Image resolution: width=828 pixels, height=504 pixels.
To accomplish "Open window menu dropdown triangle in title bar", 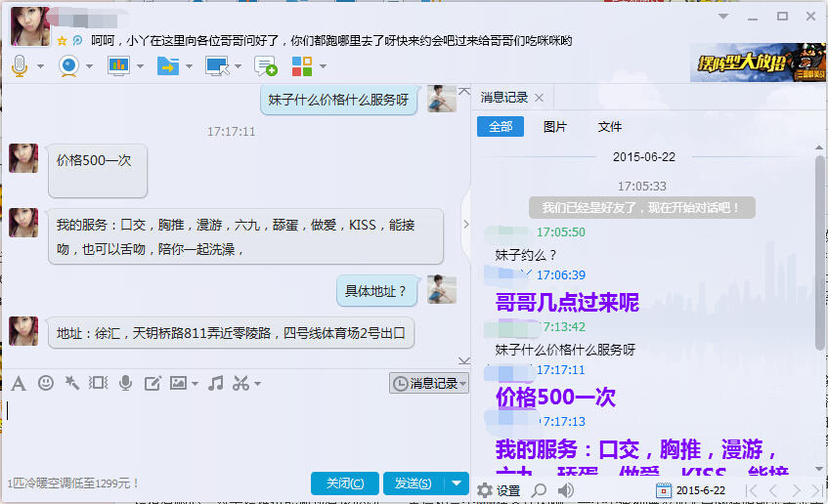I will point(723,17).
